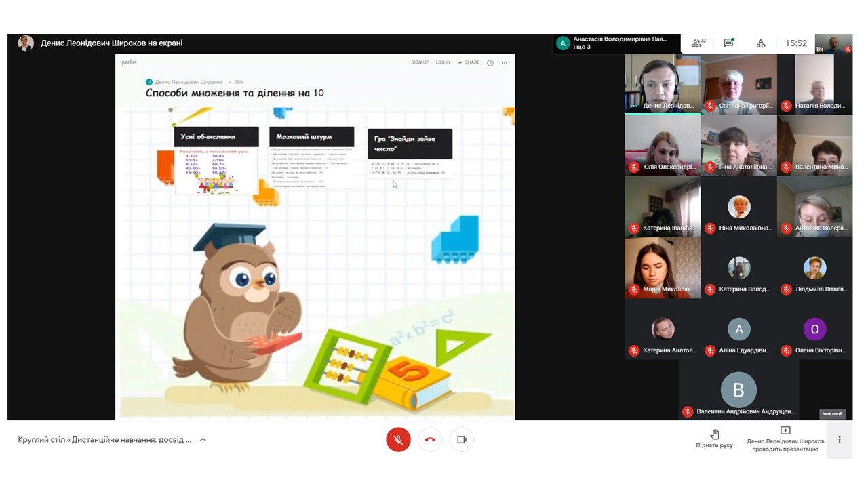The image size is (868, 488).
Task: Open the activities shapes icon
Action: point(761,43)
